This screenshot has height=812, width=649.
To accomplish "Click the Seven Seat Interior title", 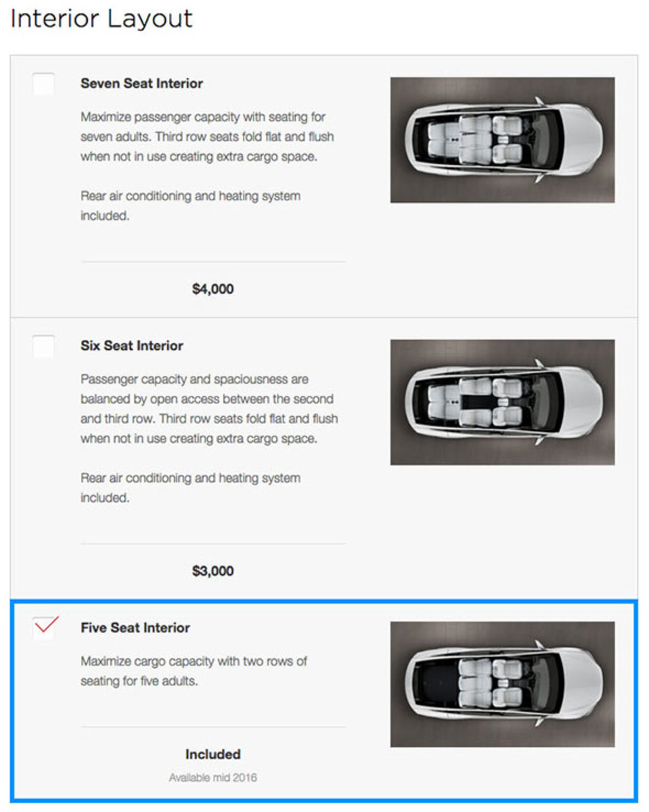I will click(x=141, y=84).
